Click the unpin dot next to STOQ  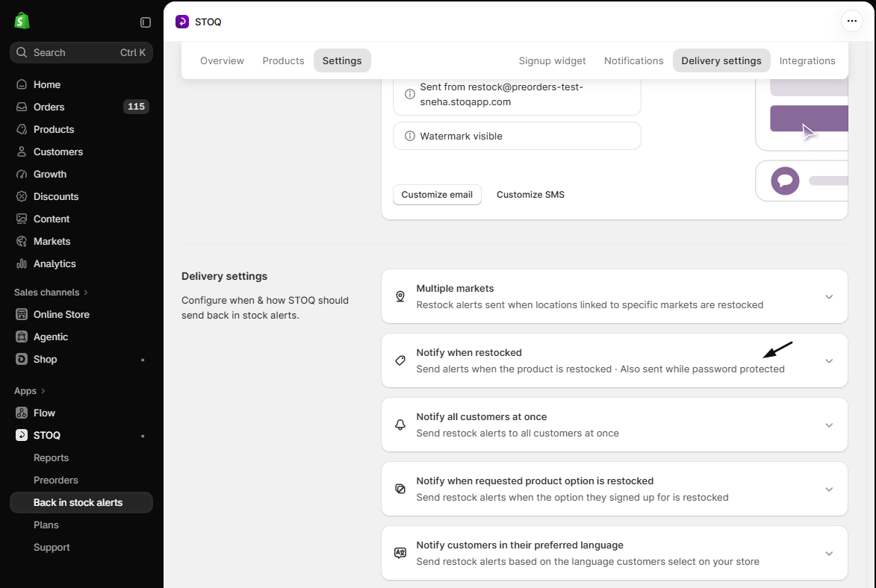[x=143, y=436]
